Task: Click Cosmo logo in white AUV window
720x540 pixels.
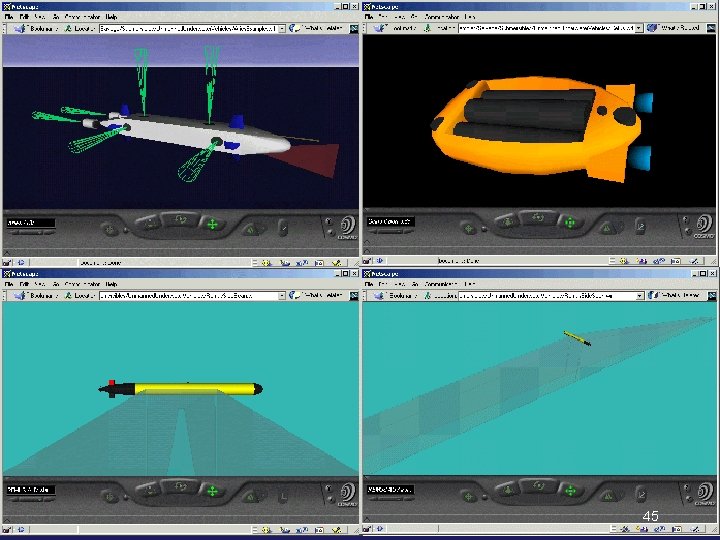Action: point(348,228)
